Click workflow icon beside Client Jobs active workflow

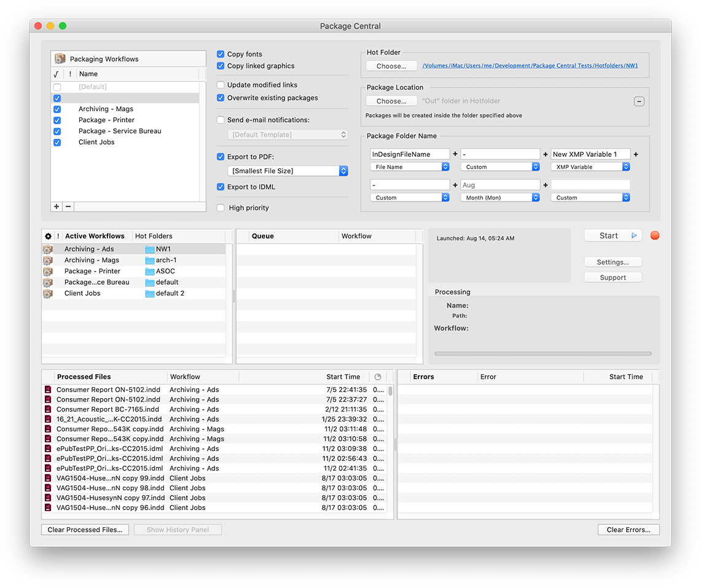click(48, 294)
